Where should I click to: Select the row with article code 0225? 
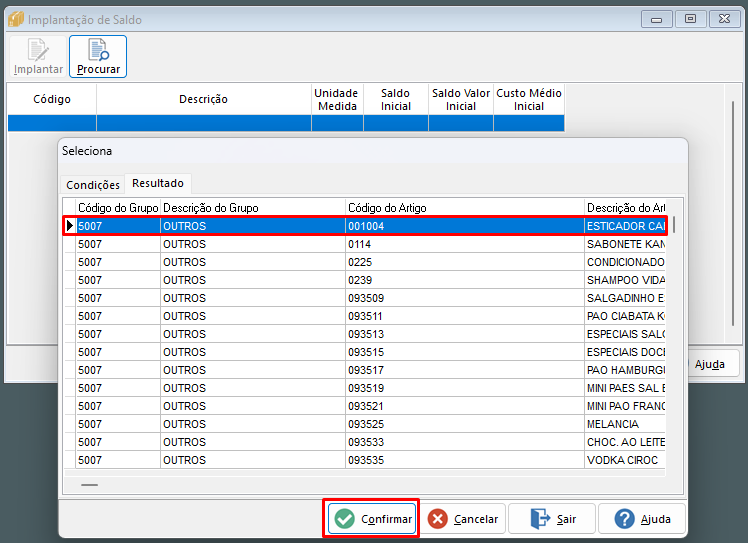point(365,262)
